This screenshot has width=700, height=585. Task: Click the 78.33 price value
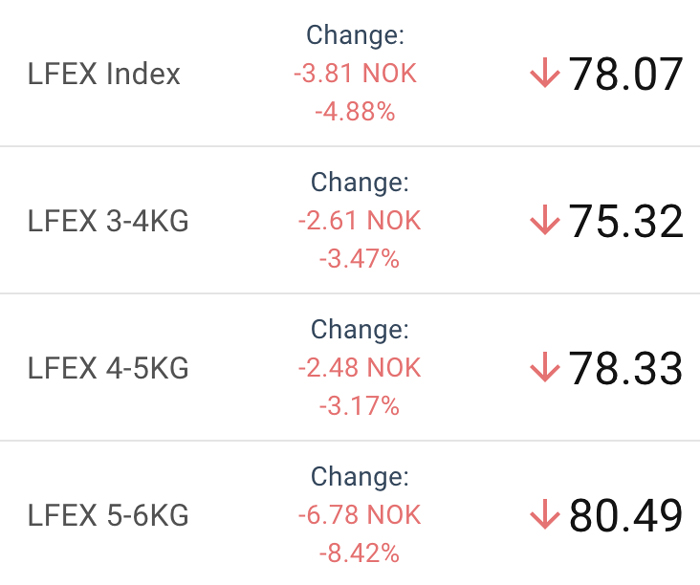pyautogui.click(x=625, y=368)
